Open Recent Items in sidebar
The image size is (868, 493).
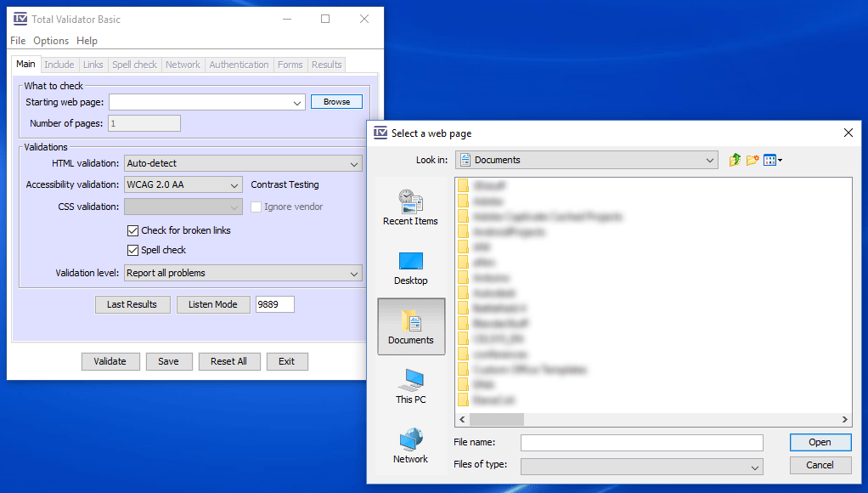410,207
